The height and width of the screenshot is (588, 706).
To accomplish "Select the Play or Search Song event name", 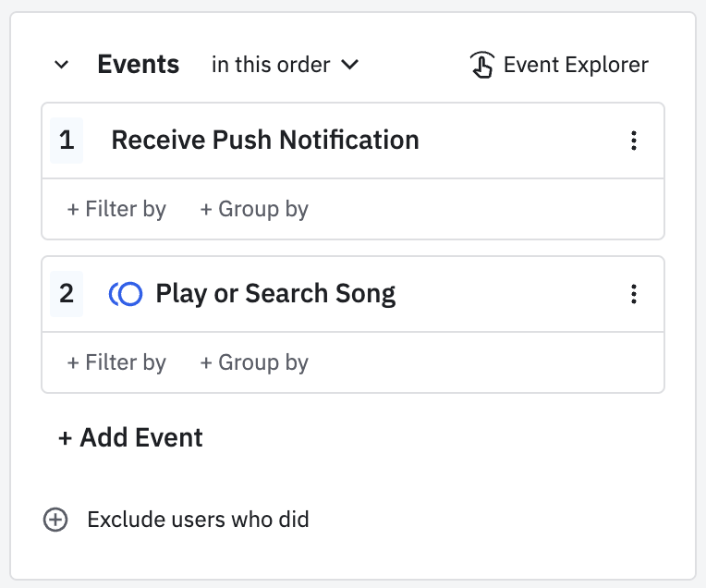I will 275,294.
